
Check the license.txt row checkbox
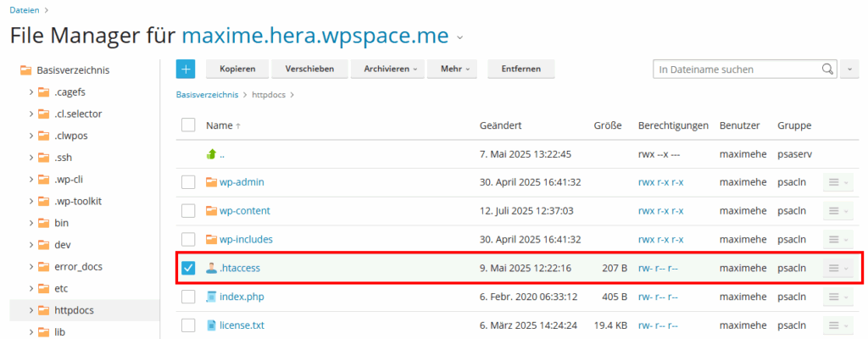click(188, 325)
